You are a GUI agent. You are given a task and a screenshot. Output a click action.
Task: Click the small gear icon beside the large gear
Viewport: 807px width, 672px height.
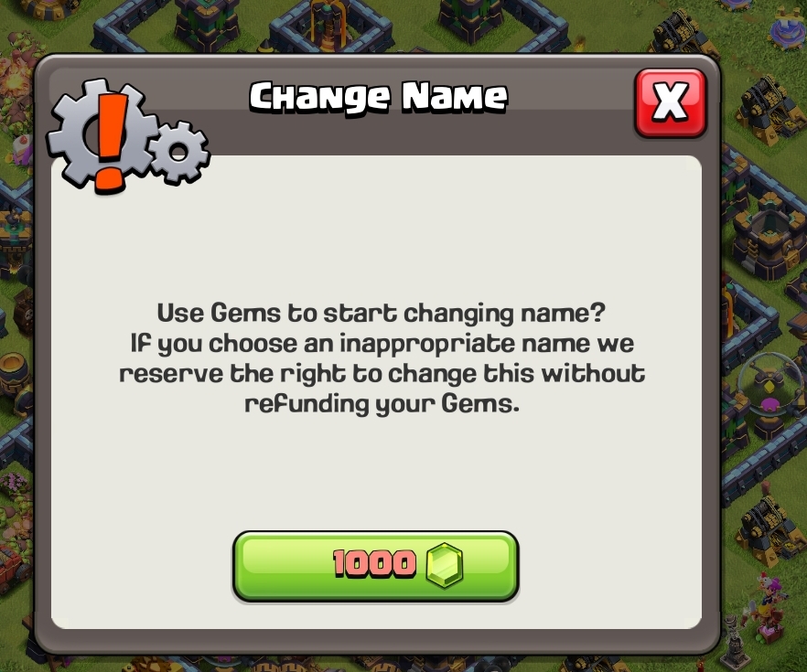click(178, 152)
